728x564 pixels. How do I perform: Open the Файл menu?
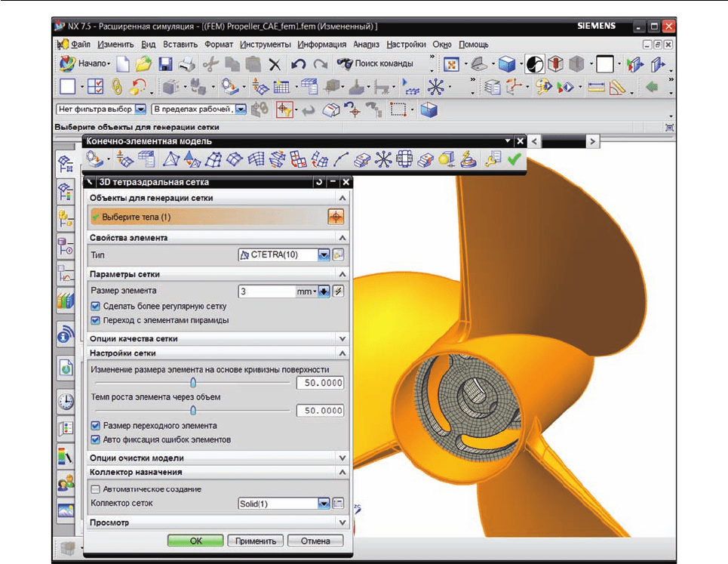80,45
